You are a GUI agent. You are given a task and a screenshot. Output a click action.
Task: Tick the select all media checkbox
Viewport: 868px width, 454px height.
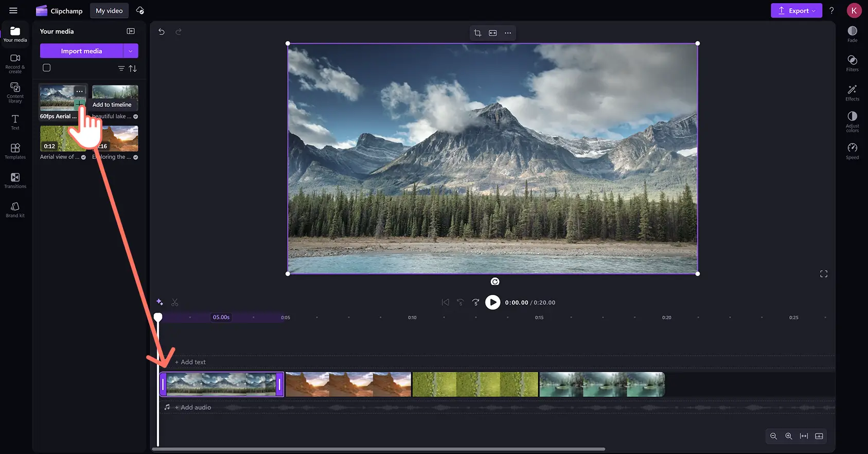47,68
